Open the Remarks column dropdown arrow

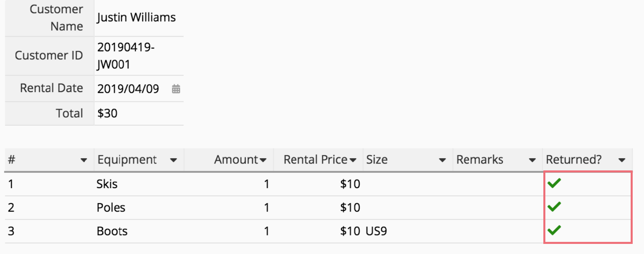click(x=532, y=160)
